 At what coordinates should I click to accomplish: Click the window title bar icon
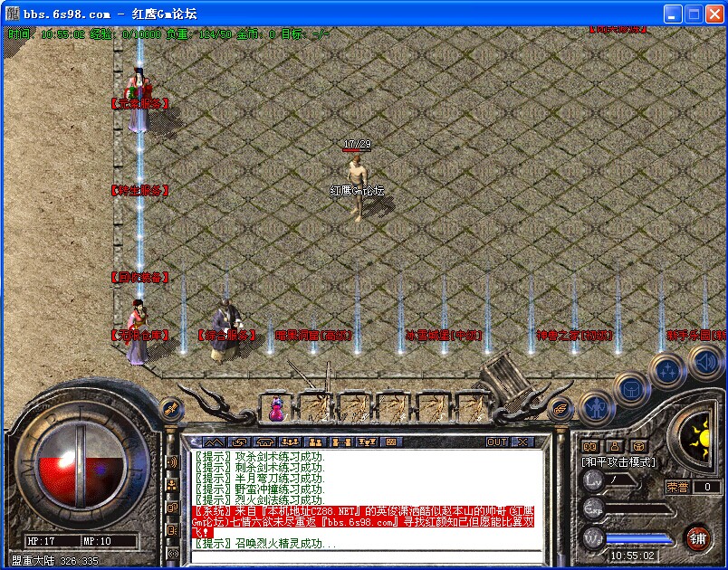(12, 14)
